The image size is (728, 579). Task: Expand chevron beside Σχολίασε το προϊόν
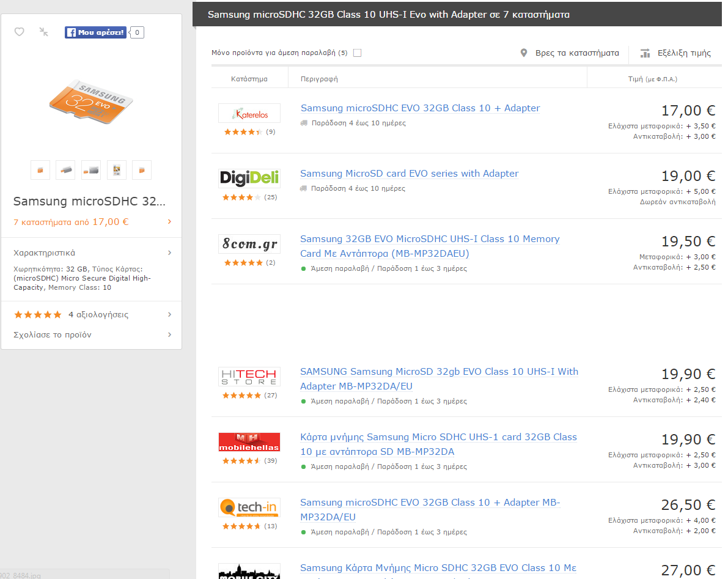[x=169, y=335]
